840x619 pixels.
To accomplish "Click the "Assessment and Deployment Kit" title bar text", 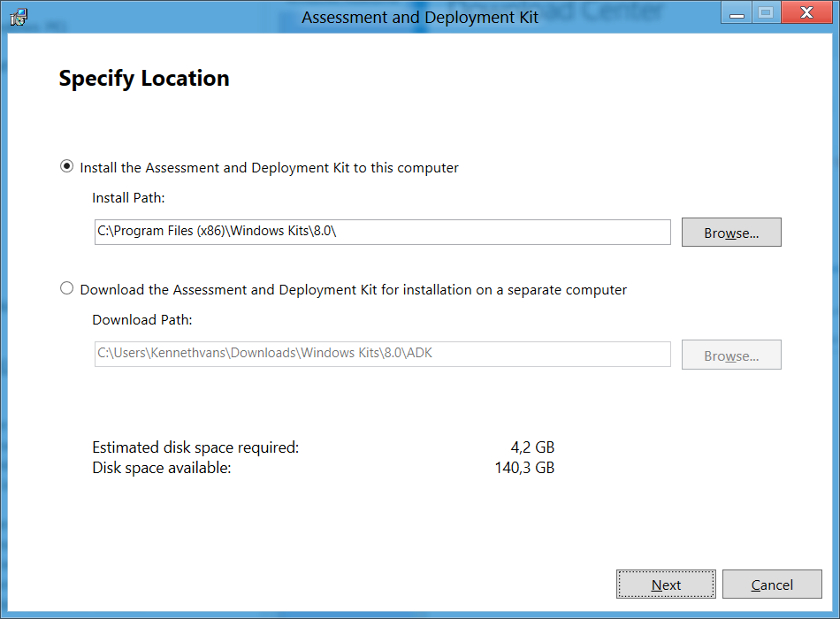I will coord(419,17).
